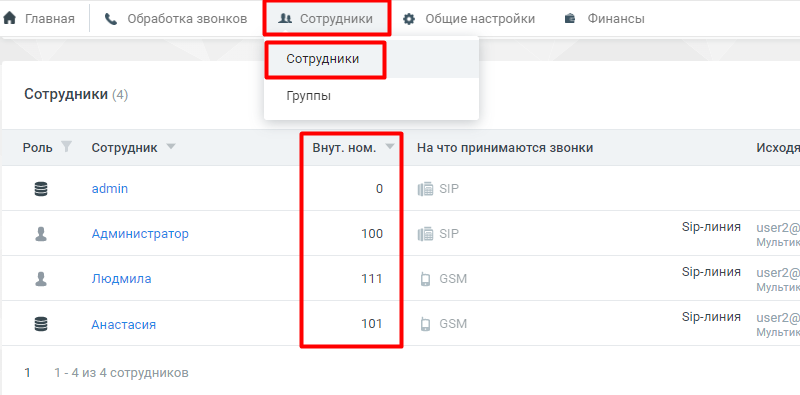The height and width of the screenshot is (395, 800).
Task: Select Группы in the dropdown list
Action: click(x=308, y=96)
